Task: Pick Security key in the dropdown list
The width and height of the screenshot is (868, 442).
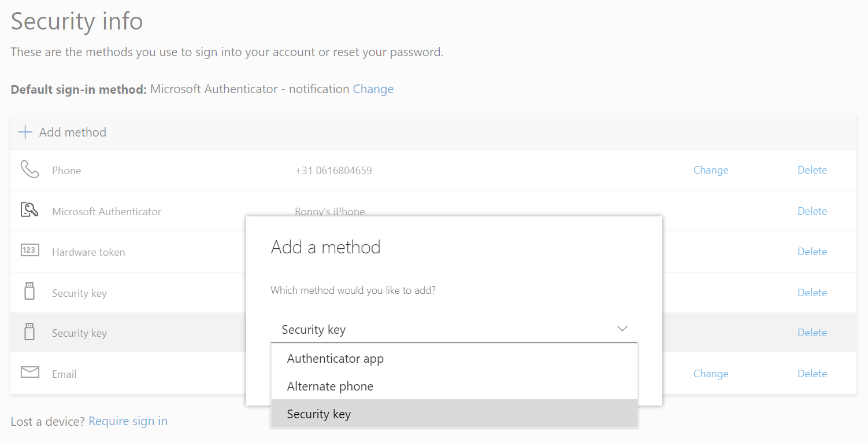Action: (x=319, y=414)
